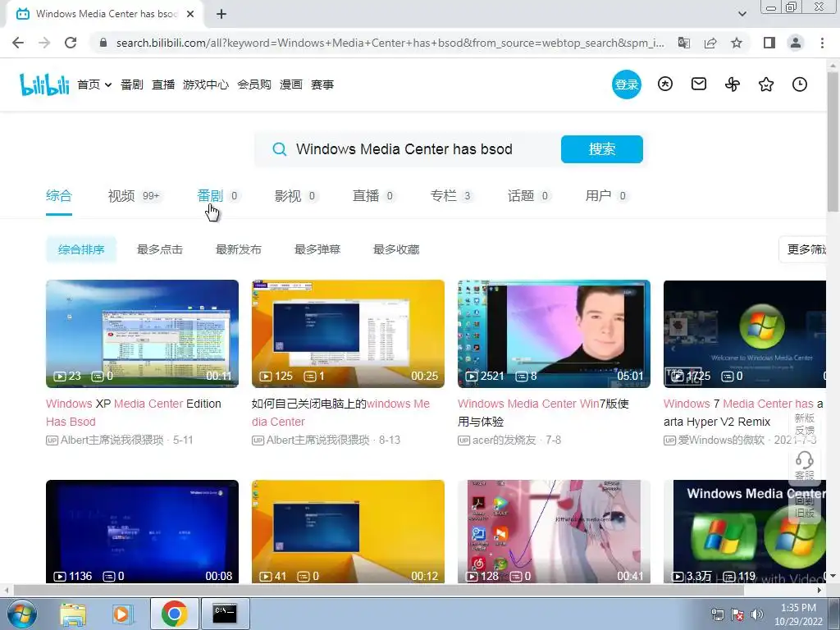The image size is (840, 630).
Task: Click the translate page icon
Action: [x=684, y=43]
